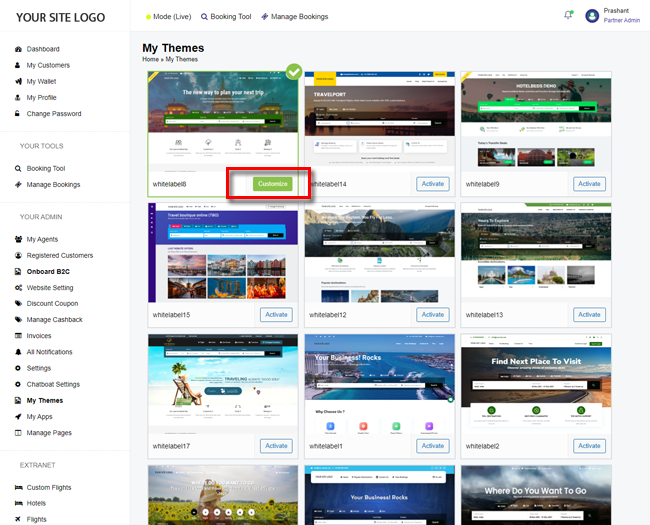Viewport: 650px width, 525px height.
Task: Click the top bar Booking Tool search icon
Action: [x=204, y=17]
